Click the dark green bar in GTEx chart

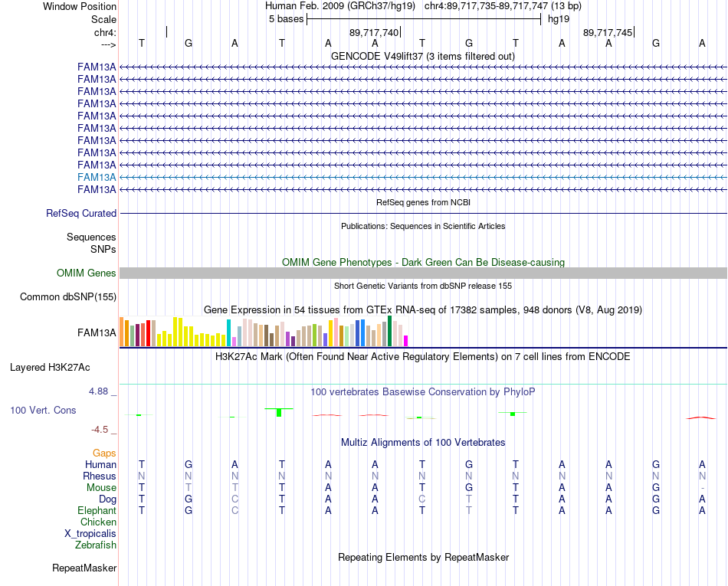click(390, 331)
